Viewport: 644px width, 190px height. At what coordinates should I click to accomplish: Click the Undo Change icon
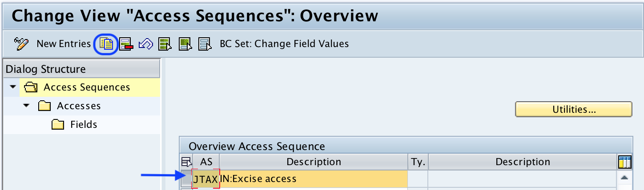(146, 44)
